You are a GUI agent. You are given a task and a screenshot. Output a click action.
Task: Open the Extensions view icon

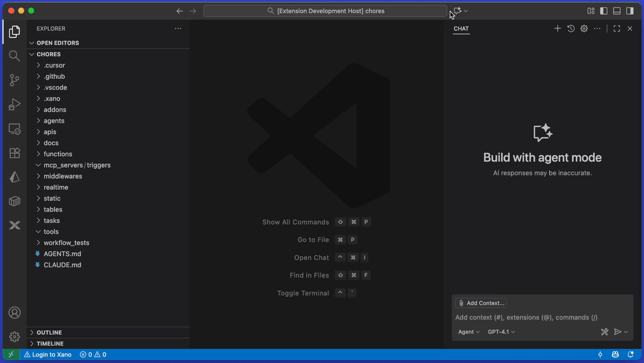tap(14, 153)
